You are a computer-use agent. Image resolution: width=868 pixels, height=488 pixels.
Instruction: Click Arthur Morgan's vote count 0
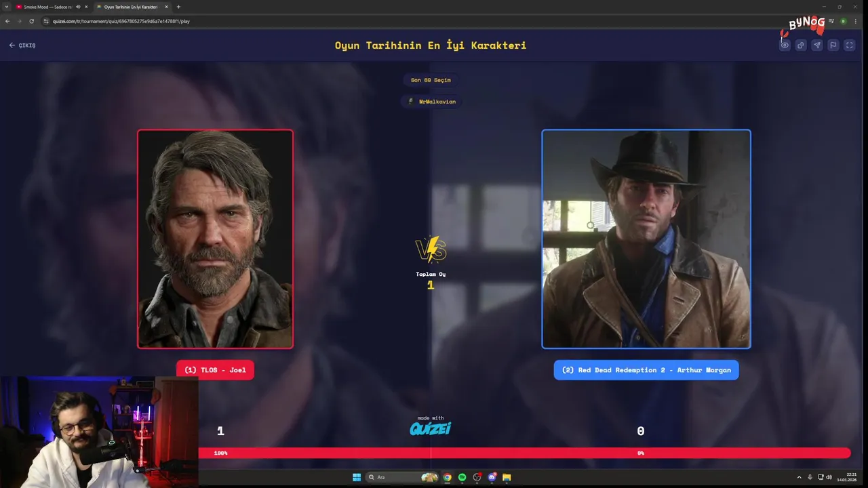[641, 431]
